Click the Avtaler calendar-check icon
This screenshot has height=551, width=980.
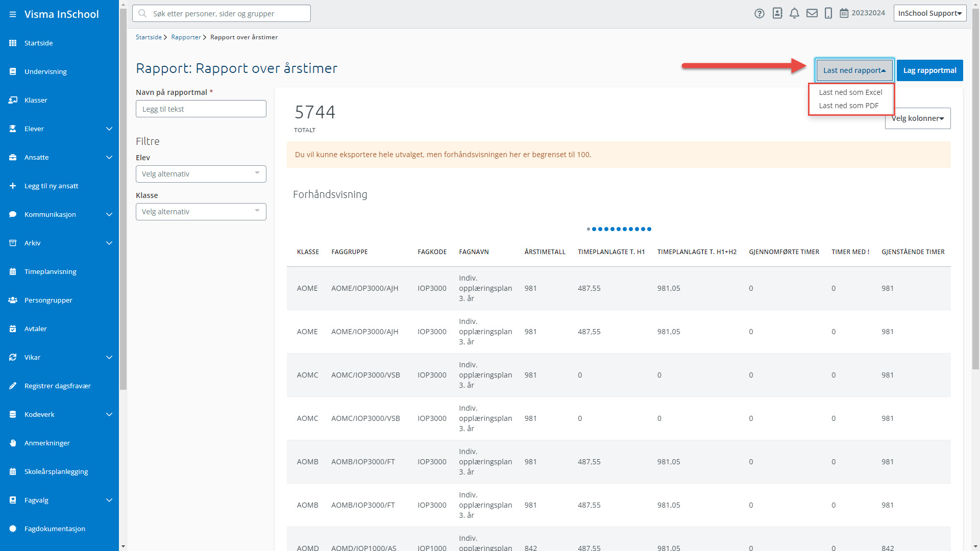[13, 329]
